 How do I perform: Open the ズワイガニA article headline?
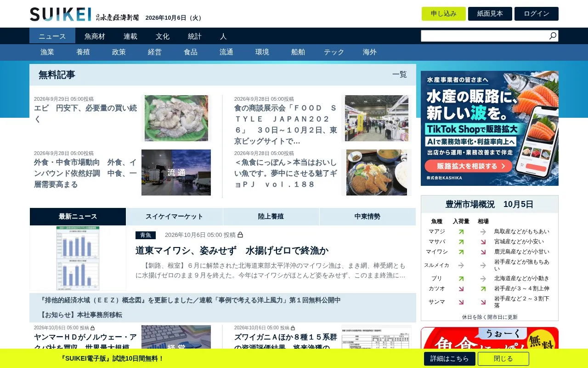(286, 340)
